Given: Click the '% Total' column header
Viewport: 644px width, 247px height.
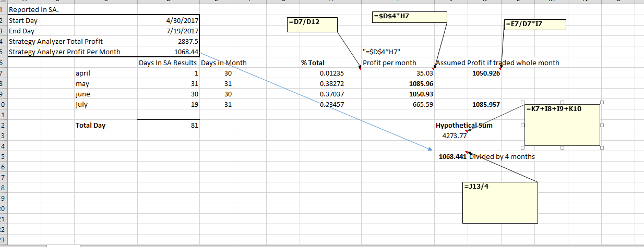Looking at the screenshot, I should tap(313, 63).
